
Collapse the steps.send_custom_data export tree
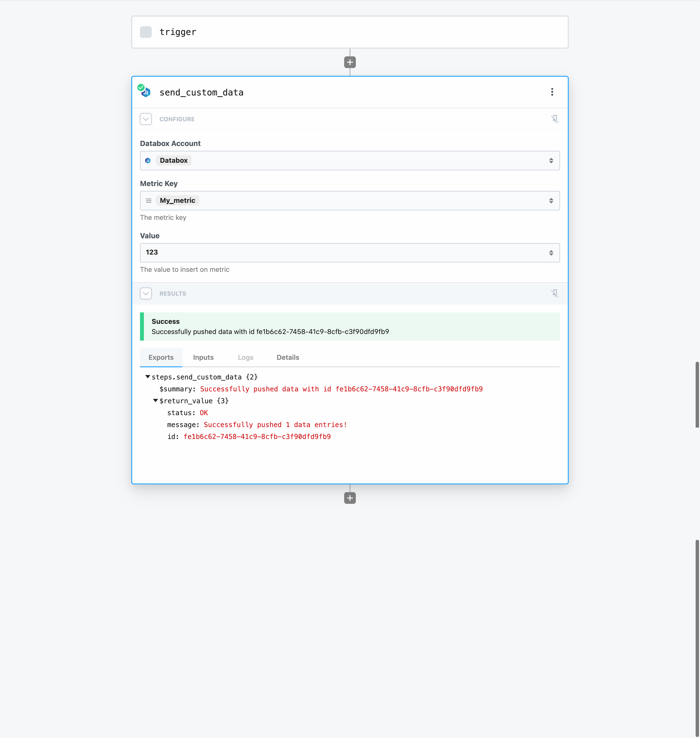tap(147, 377)
